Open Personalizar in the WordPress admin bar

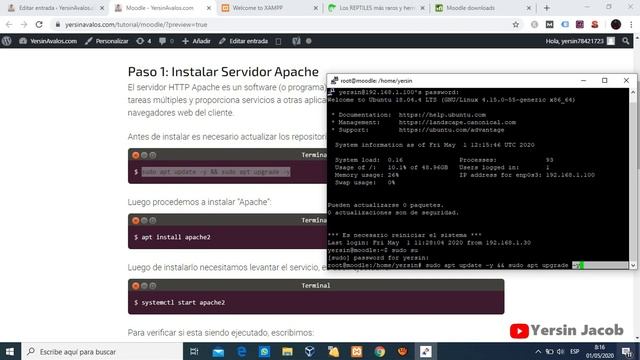click(107, 41)
